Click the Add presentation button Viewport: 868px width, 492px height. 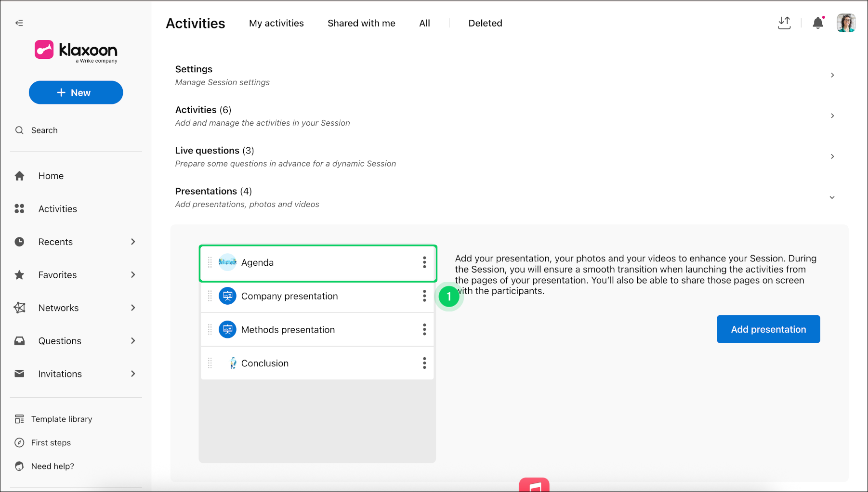768,329
